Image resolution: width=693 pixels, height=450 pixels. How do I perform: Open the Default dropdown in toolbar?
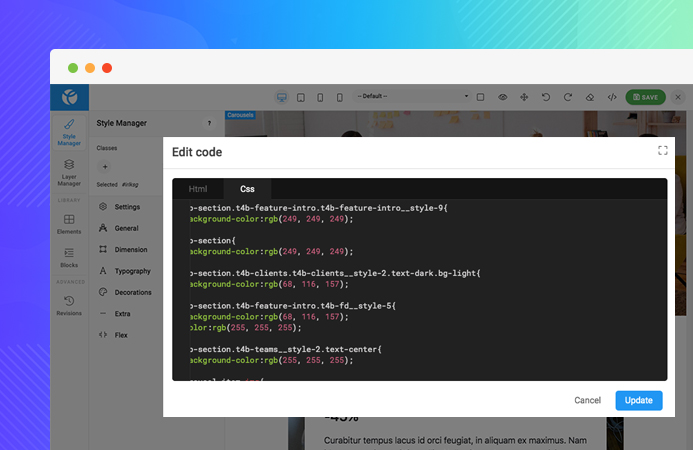(412, 97)
